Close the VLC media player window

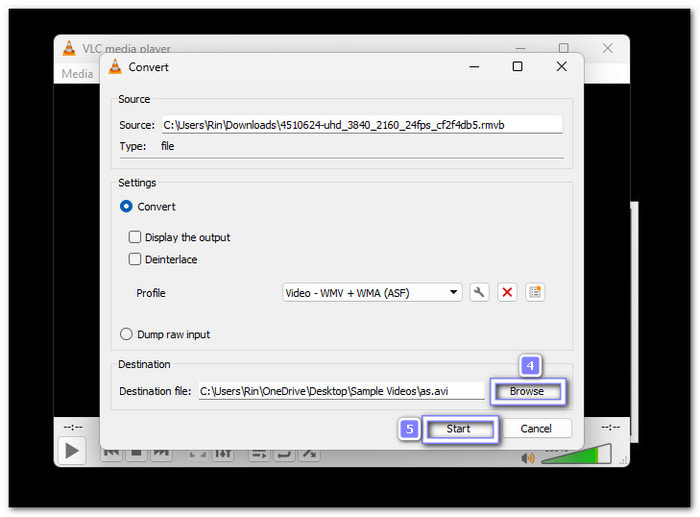click(608, 48)
